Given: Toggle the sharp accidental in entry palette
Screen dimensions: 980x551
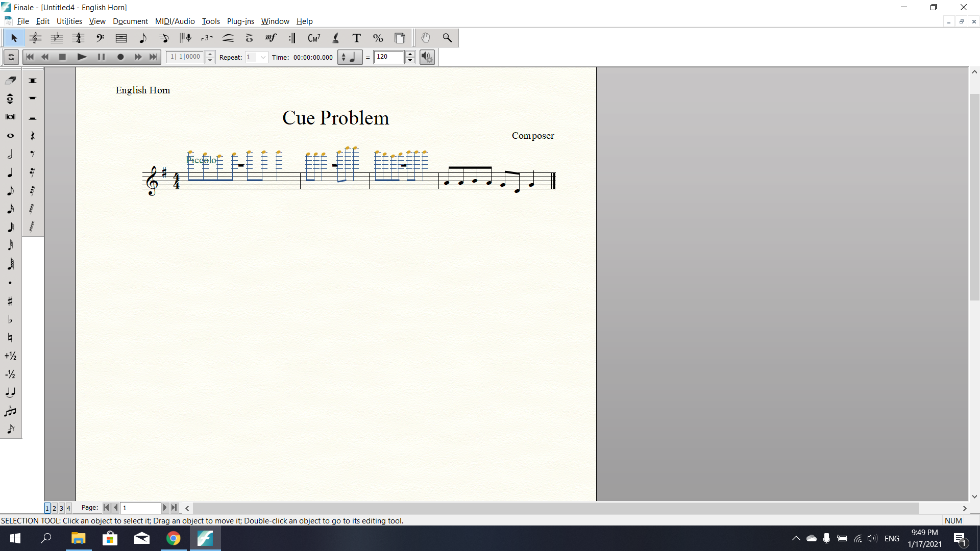Looking at the screenshot, I should coord(10,302).
